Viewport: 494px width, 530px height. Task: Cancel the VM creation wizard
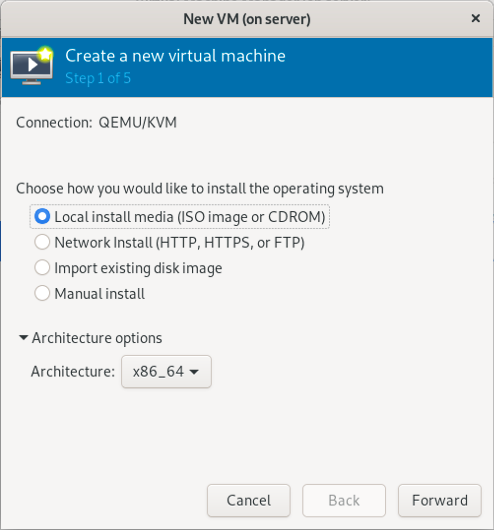(249, 500)
